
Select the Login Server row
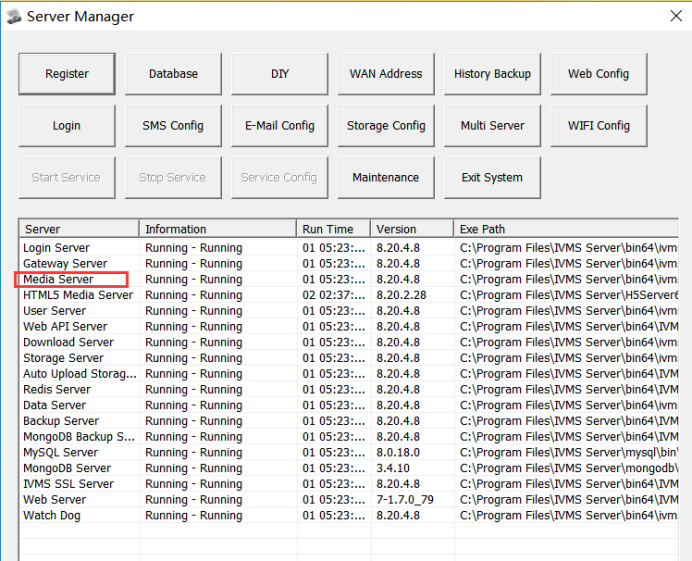pyautogui.click(x=349, y=248)
